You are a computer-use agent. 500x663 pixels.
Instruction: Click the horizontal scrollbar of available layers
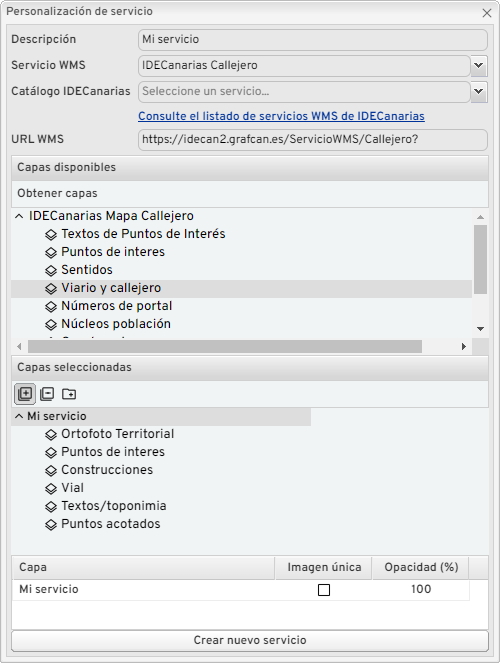(225, 346)
